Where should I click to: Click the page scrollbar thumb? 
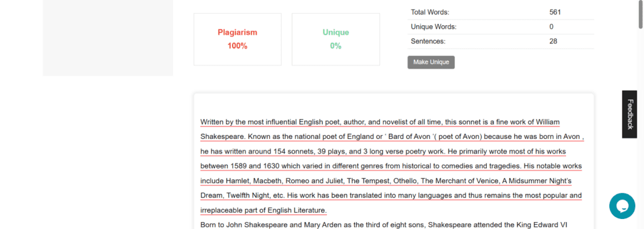640,14
